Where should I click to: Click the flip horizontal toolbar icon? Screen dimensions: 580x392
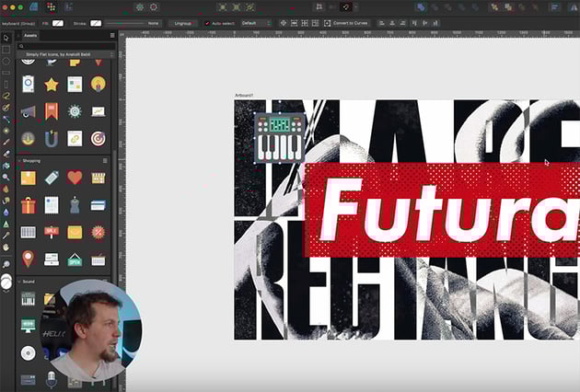pos(574,7)
